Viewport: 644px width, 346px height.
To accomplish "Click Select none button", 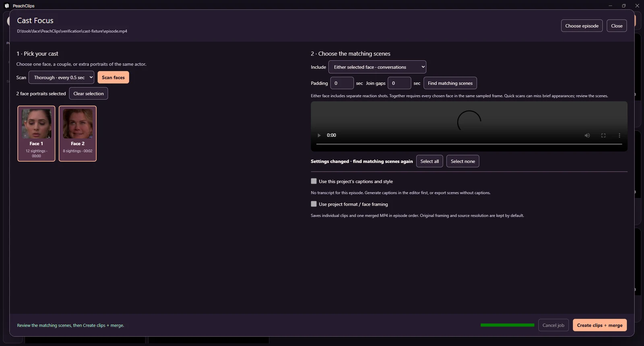I will coord(463,161).
